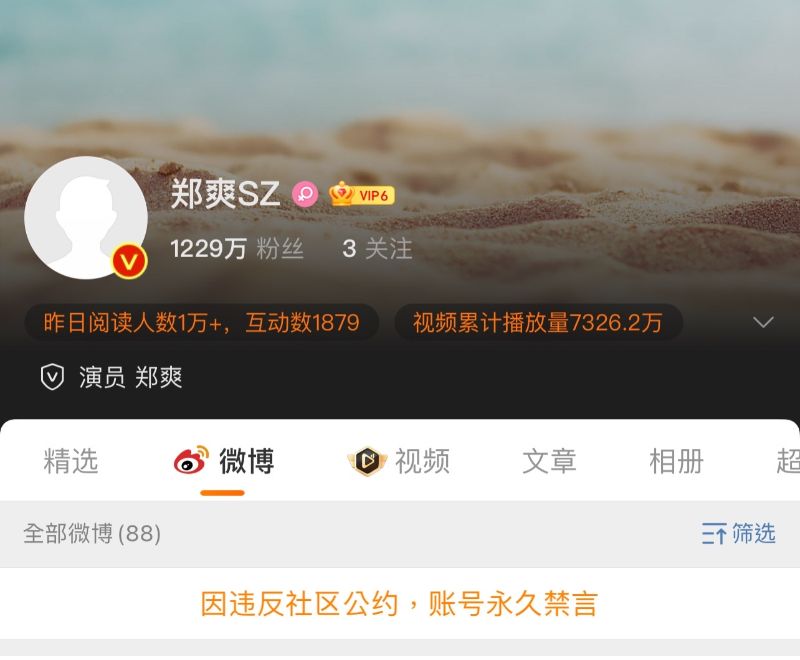
Task: Open the 相册 tab
Action: (x=677, y=461)
